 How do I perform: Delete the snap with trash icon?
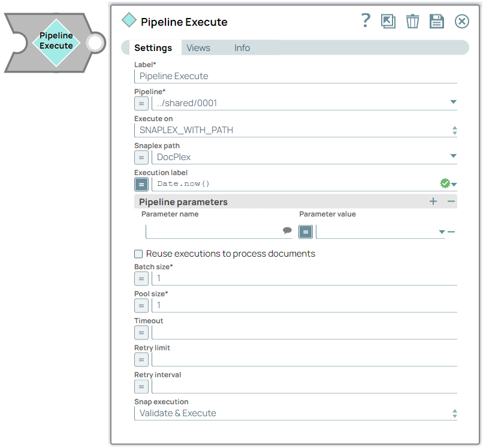pos(413,22)
